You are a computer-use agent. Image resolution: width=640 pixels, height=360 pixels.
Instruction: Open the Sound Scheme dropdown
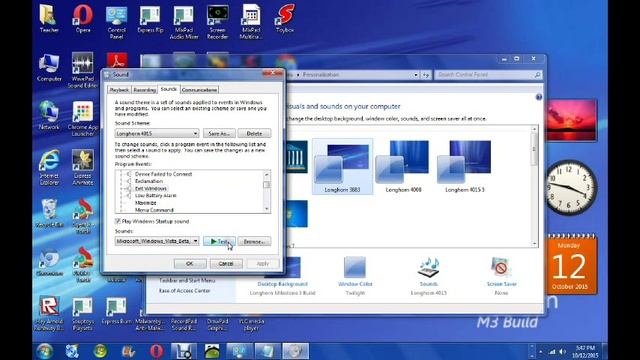click(x=157, y=133)
